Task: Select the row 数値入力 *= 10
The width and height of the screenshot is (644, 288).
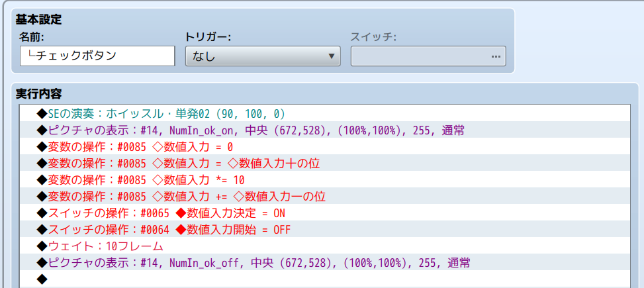Action: [x=325, y=179]
